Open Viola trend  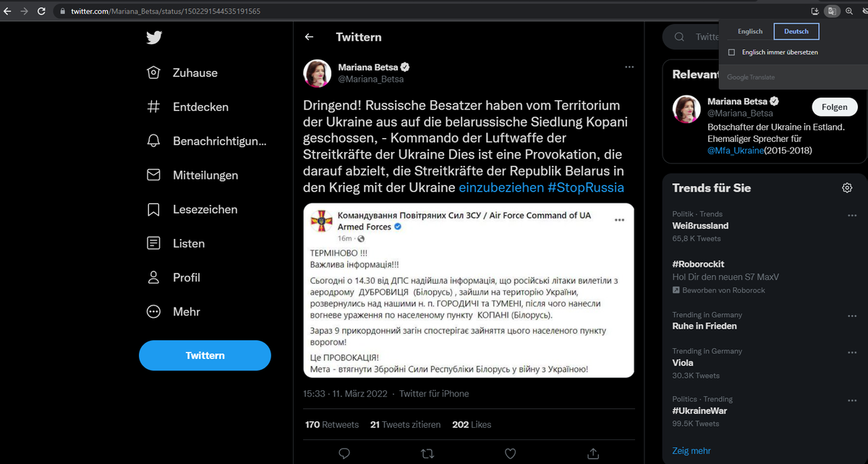coord(683,363)
